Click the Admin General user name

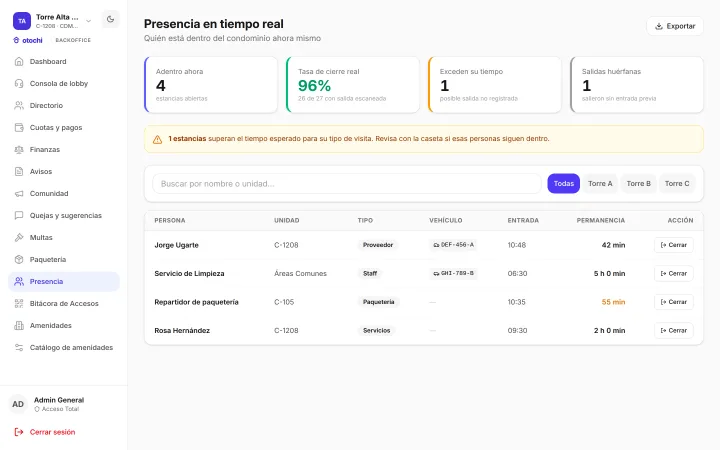[x=59, y=400]
